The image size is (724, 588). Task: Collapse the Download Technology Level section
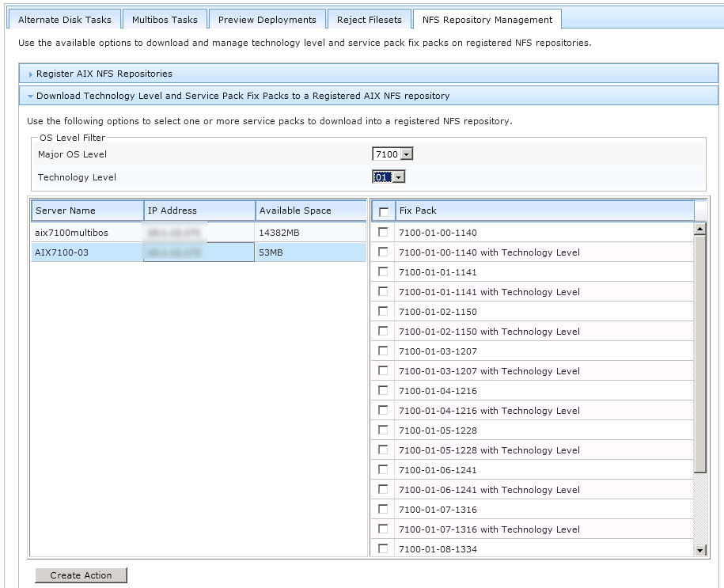[242, 96]
